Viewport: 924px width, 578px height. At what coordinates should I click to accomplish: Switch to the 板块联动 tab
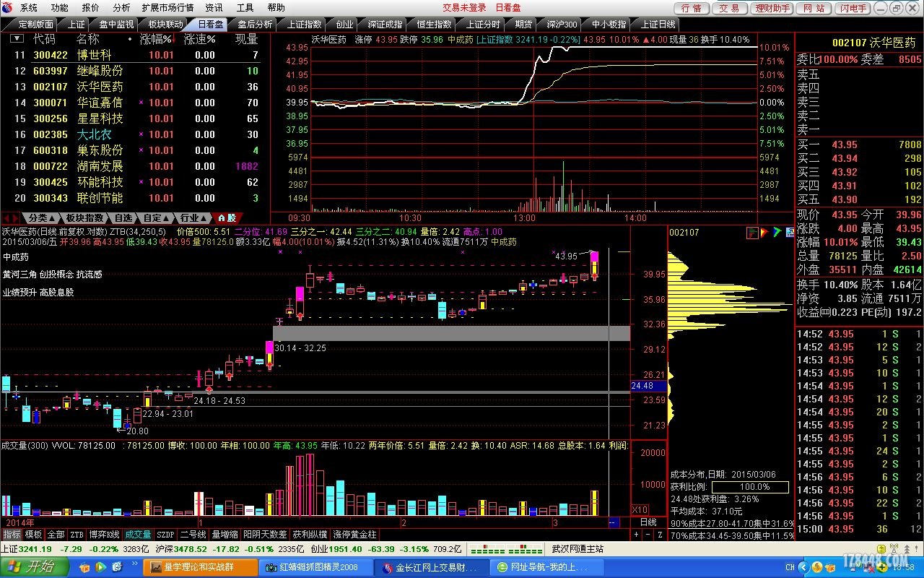[x=165, y=24]
